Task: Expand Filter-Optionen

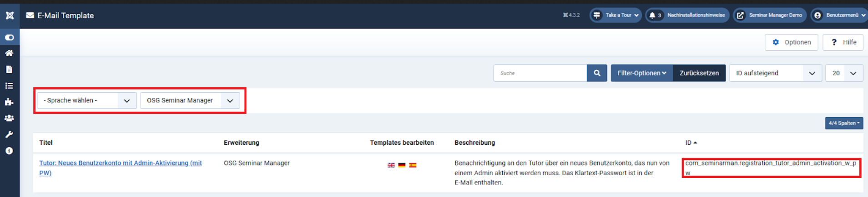Action: (x=641, y=73)
